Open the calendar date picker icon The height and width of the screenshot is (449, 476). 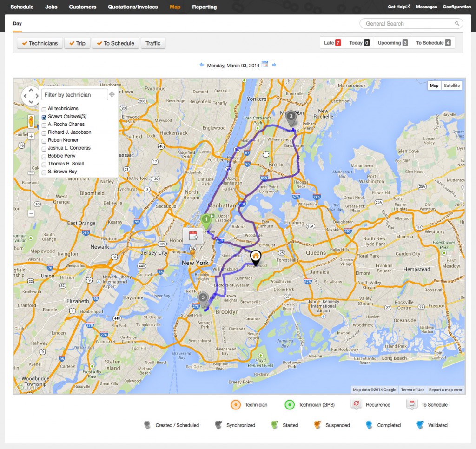coord(264,64)
